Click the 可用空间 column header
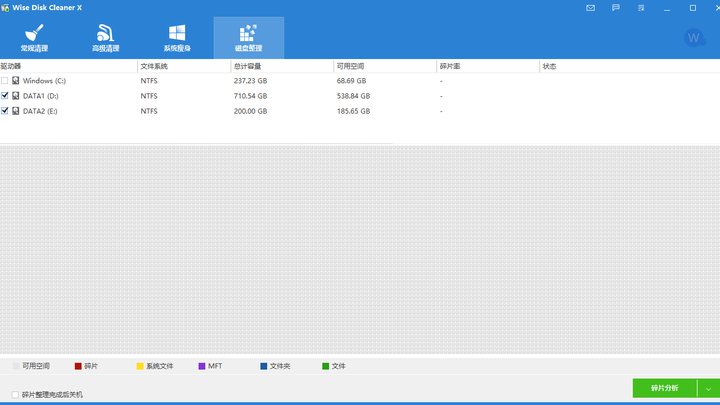Screen dimensions: 720x405 click(385, 66)
